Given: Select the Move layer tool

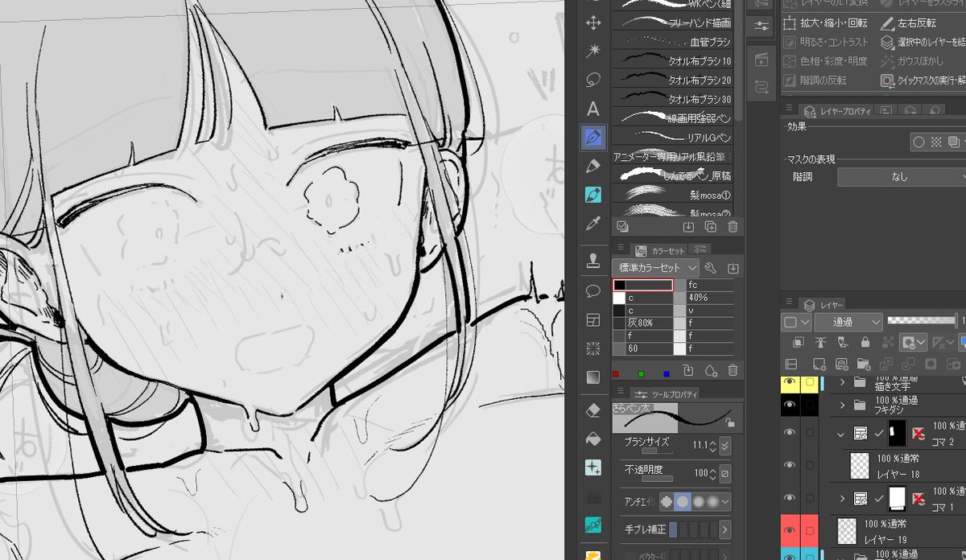Looking at the screenshot, I should tap(593, 23).
